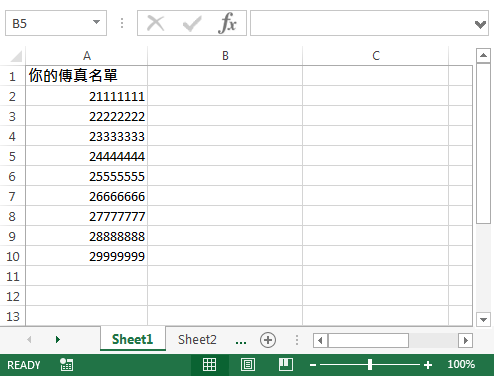494x377 pixels.
Task: Switch to the Sheet2 tab
Action: click(197, 339)
